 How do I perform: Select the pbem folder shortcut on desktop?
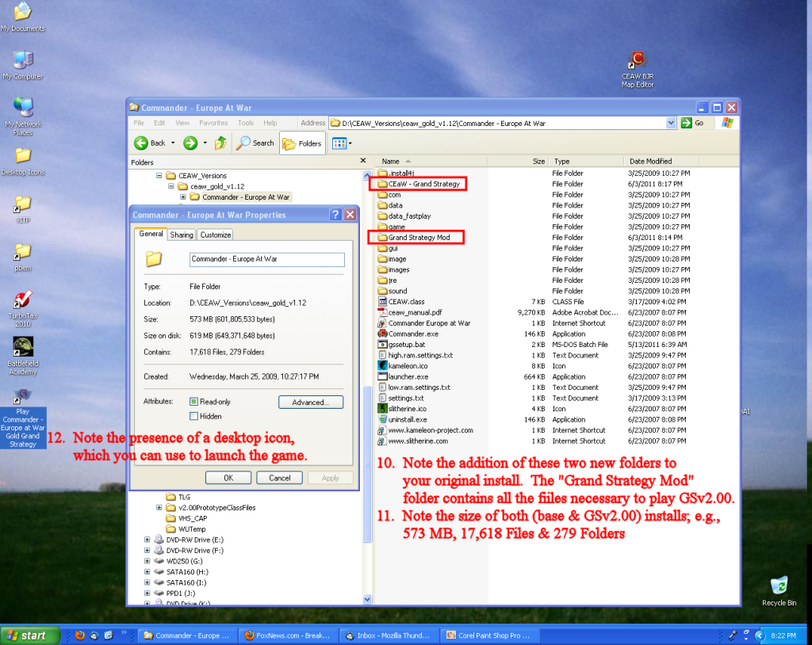(x=23, y=258)
